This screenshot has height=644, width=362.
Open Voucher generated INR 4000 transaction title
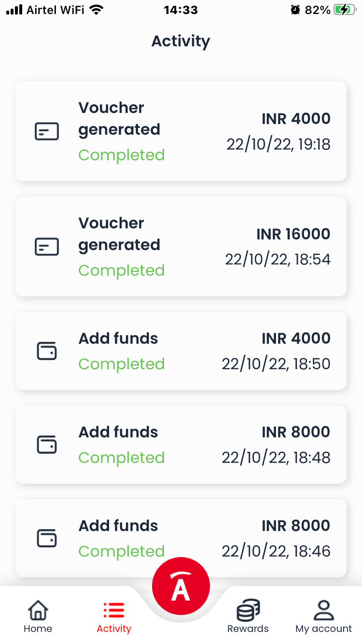tap(119, 118)
